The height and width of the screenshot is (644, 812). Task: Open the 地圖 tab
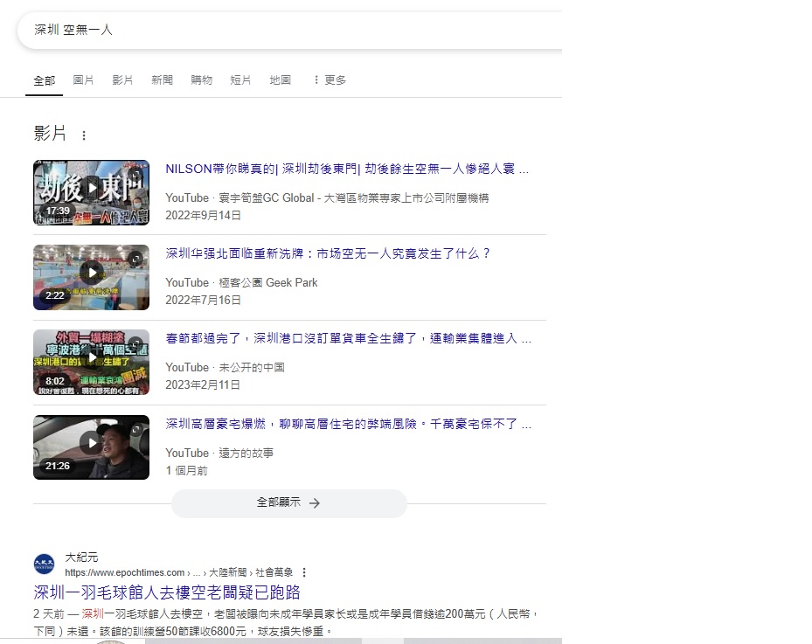280,80
